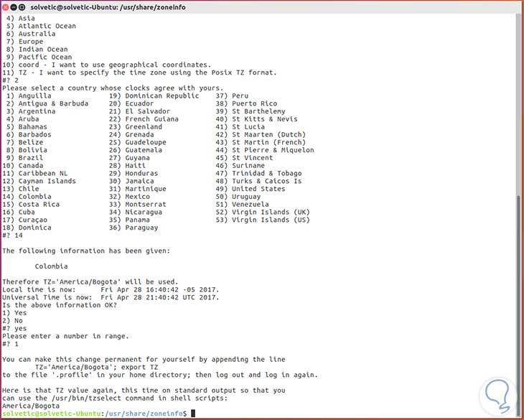
Task: Click the '23) Greenland' entry
Action: [136, 127]
